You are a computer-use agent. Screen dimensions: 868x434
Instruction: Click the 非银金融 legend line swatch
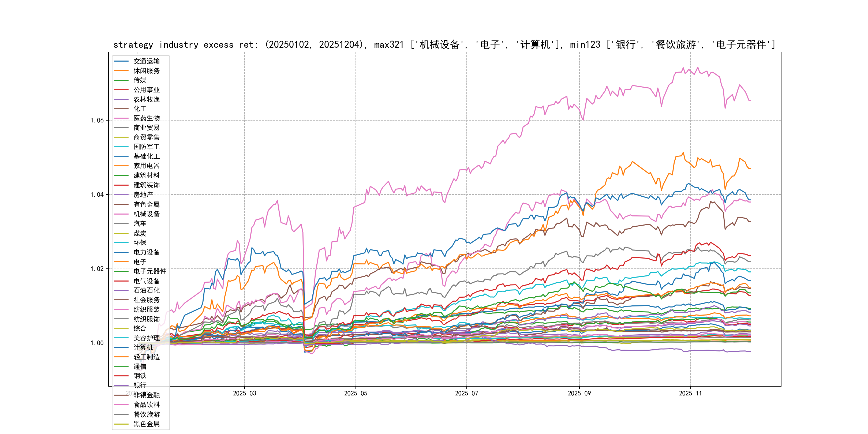tap(121, 395)
